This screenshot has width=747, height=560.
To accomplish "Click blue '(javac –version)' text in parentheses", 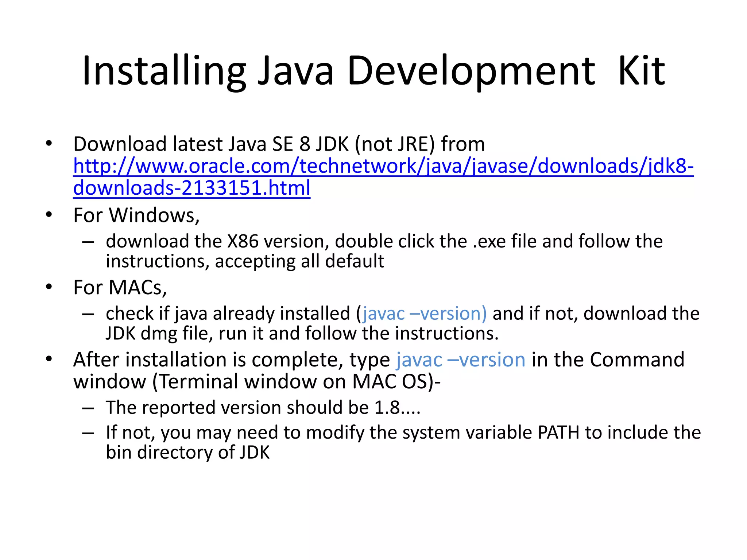I will point(424,314).
